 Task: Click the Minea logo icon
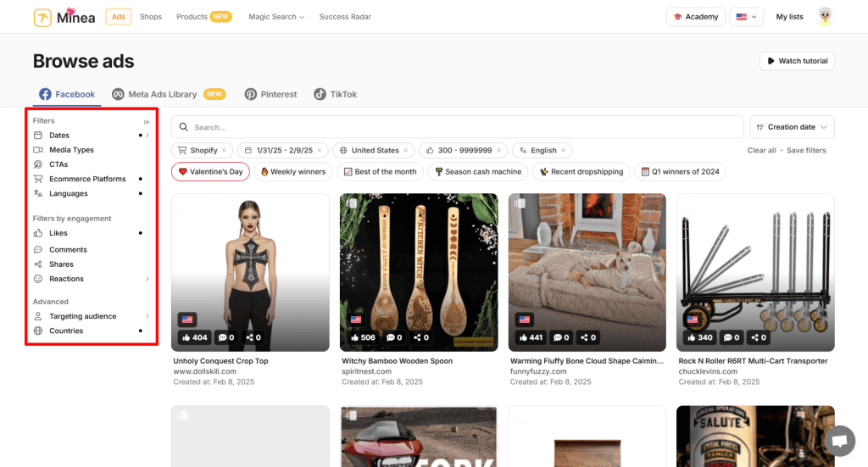pyautogui.click(x=42, y=18)
